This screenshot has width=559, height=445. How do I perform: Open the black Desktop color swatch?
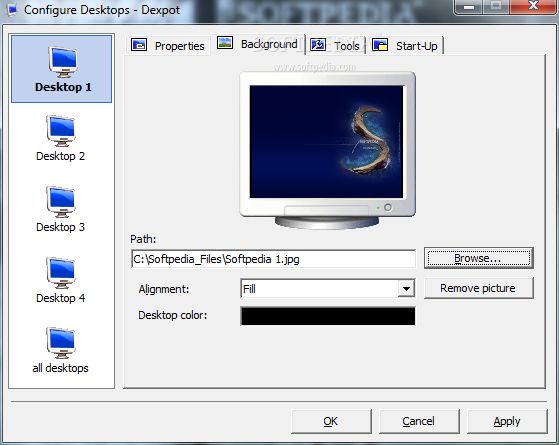point(328,316)
